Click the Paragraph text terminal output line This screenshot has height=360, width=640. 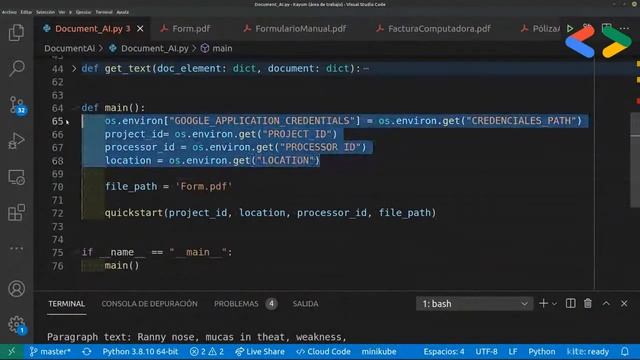[x=197, y=337]
